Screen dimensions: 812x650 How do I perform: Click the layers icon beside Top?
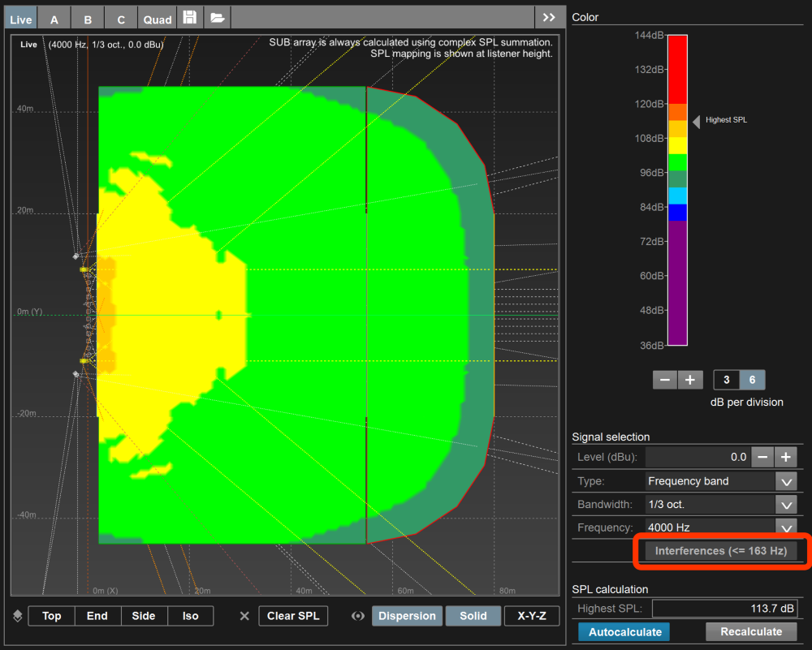(x=18, y=616)
